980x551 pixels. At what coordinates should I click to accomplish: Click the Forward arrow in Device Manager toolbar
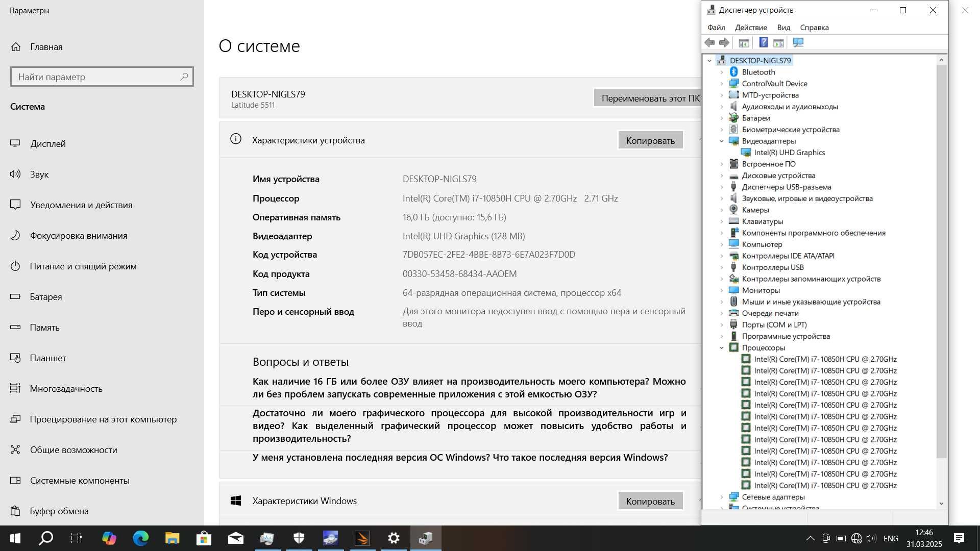(724, 43)
